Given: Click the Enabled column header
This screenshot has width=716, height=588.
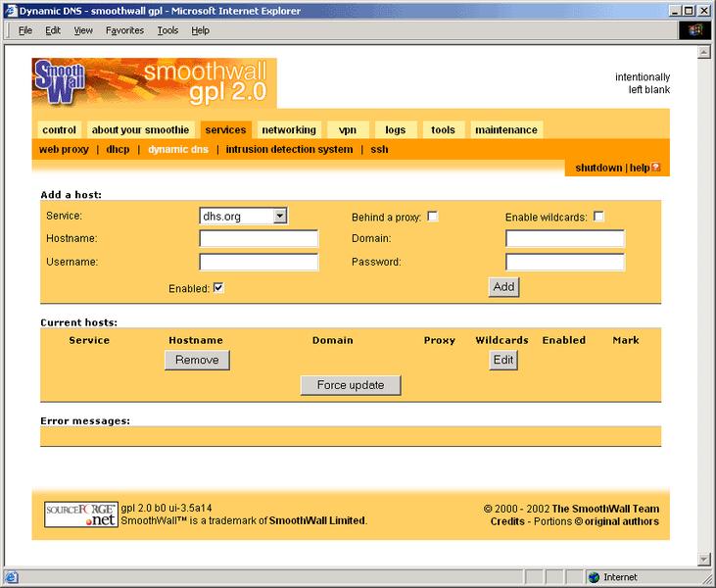Looking at the screenshot, I should pyautogui.click(x=564, y=340).
